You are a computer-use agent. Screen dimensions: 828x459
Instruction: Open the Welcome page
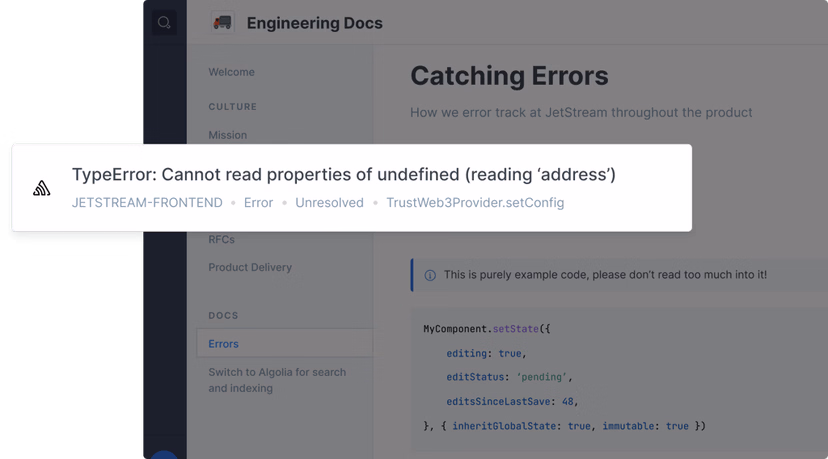(231, 72)
